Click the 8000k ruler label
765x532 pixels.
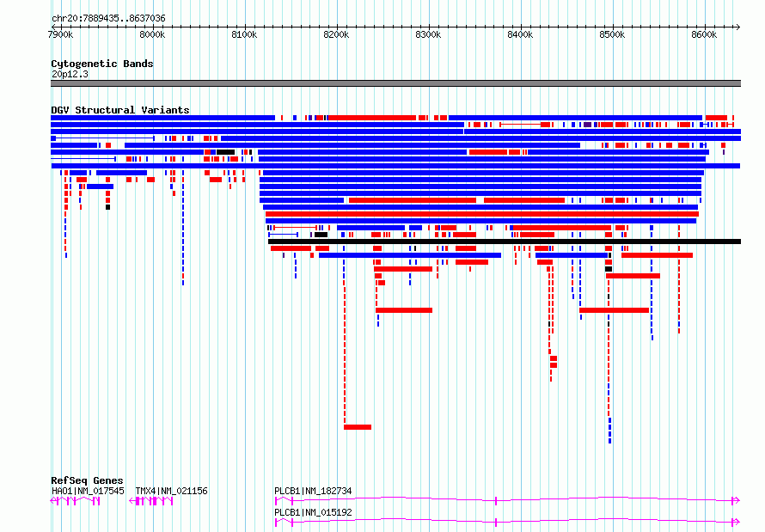click(x=152, y=34)
